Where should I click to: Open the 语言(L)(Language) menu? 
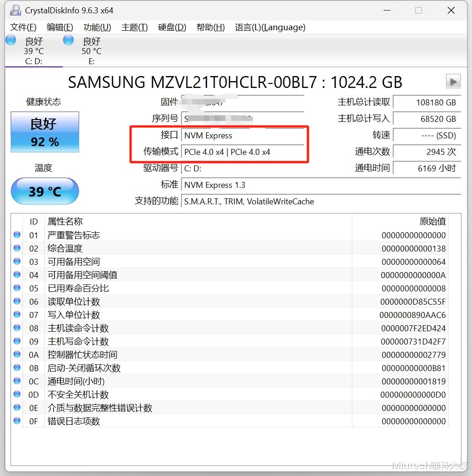[270, 27]
